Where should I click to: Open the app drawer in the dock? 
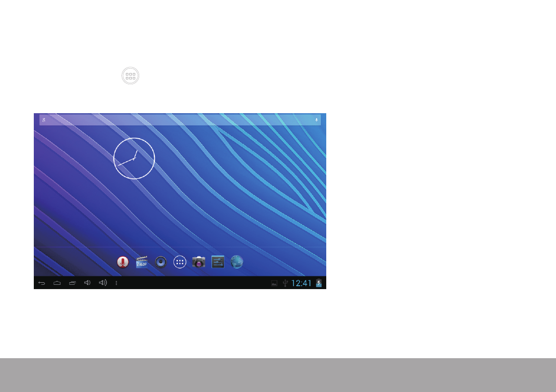click(x=180, y=262)
